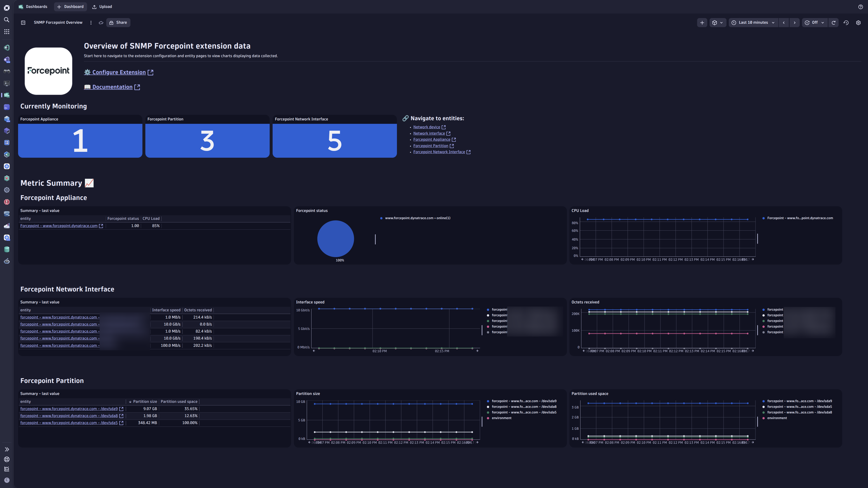Open the search icon in sidebar
868x488 pixels.
click(7, 20)
